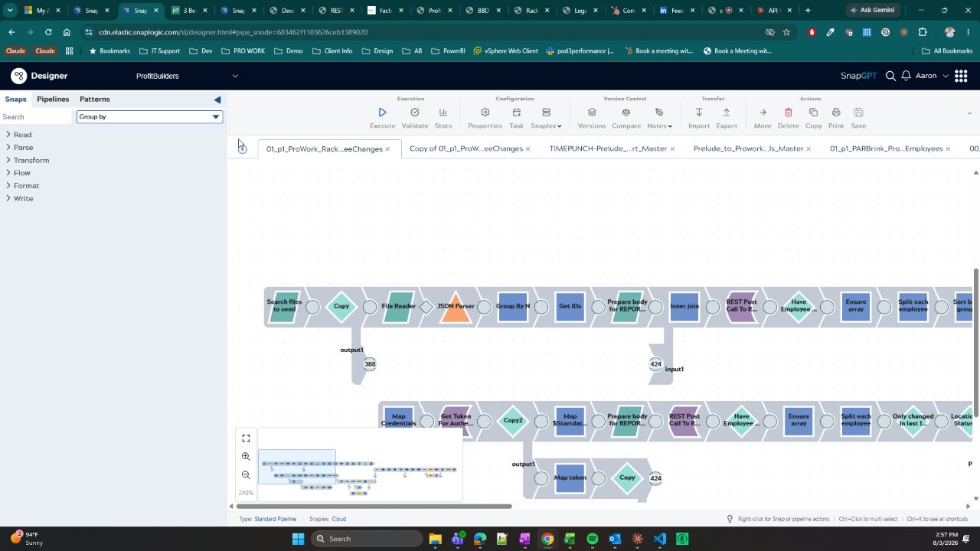
Task: Collapse the left sidebar panel arrow
Action: pos(217,99)
